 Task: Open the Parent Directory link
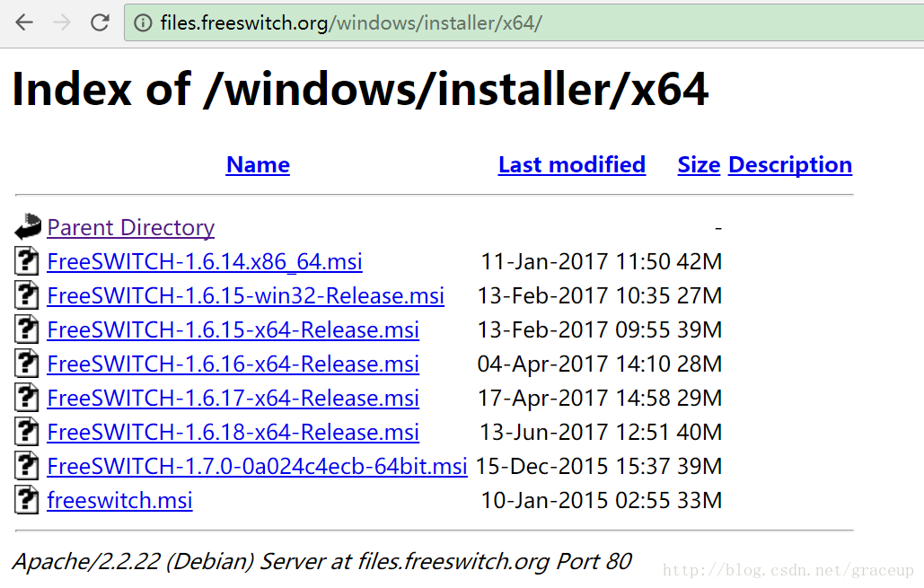131,227
